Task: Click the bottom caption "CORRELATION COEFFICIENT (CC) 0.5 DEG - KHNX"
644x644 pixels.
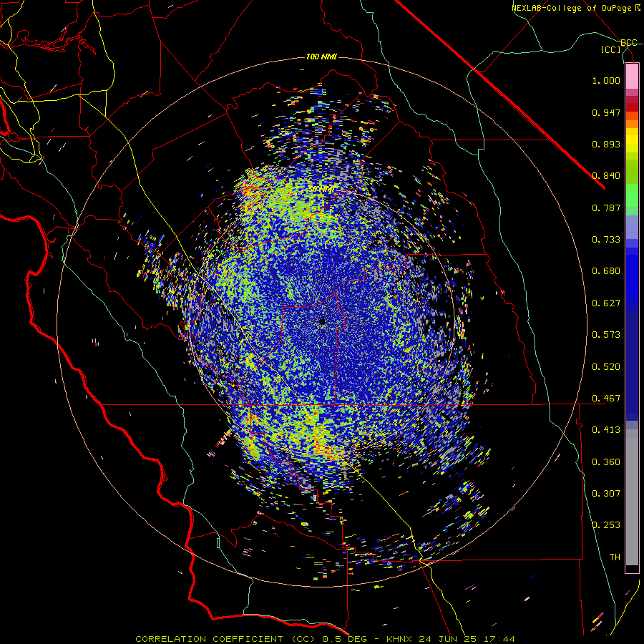Action: (x=275, y=639)
